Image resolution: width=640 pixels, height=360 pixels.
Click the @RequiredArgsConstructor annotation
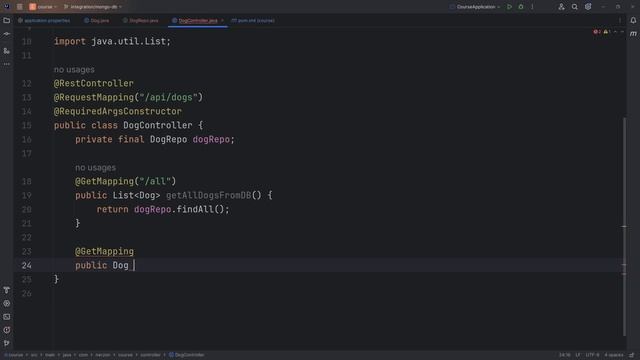(x=118, y=111)
